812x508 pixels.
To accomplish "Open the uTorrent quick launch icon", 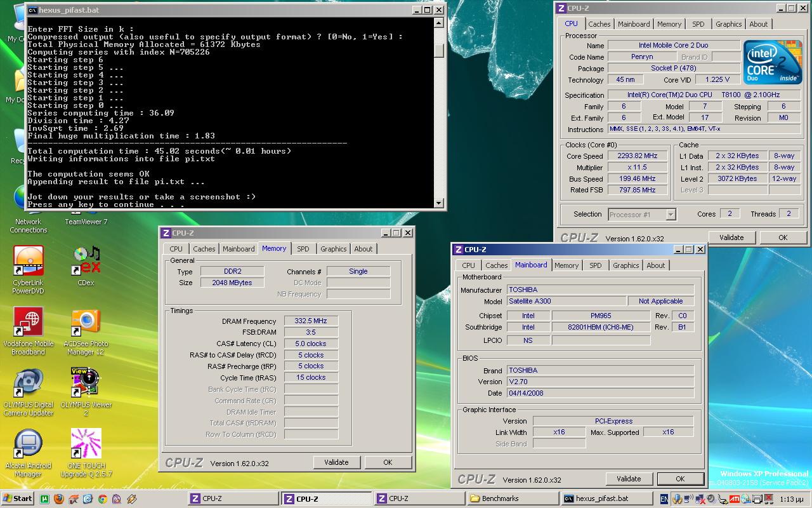I will [x=44, y=499].
